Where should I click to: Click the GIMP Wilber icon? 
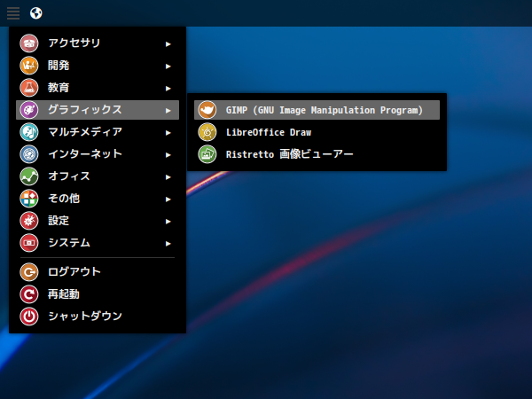(207, 110)
